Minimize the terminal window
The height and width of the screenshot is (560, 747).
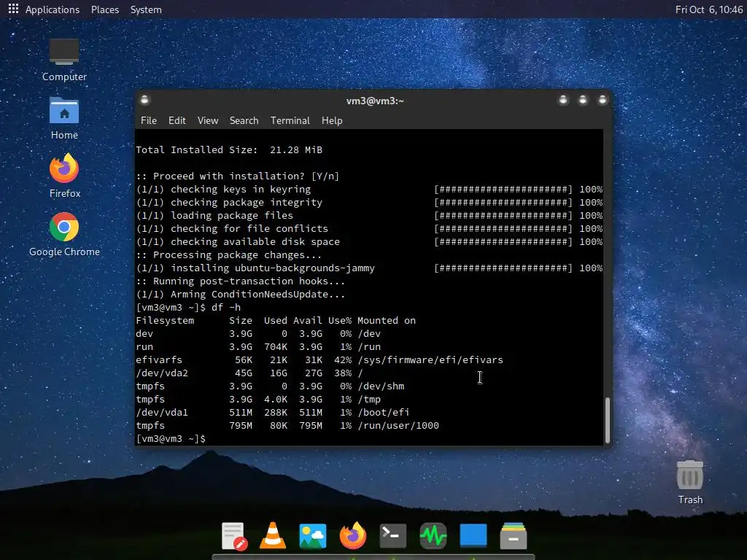pos(563,100)
